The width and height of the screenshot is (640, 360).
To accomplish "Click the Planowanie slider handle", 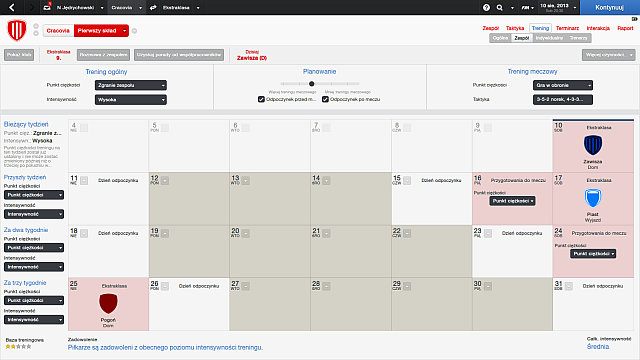I will point(311,84).
